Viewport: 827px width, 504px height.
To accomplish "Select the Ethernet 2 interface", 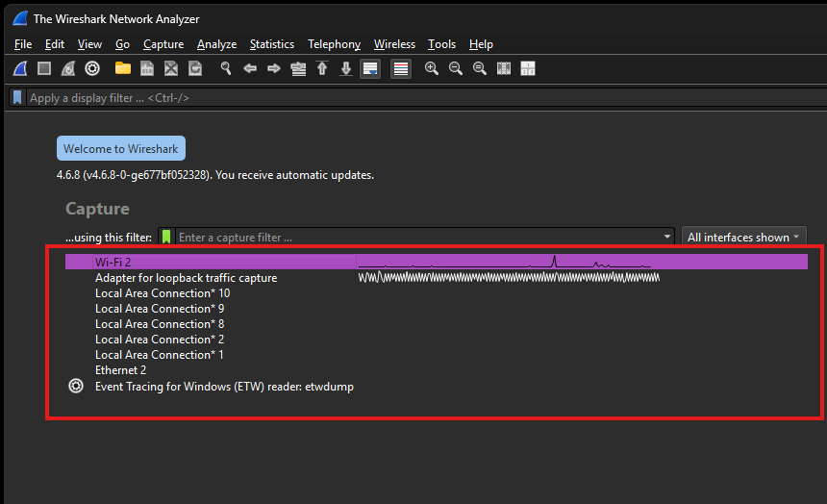I will [x=437, y=370].
